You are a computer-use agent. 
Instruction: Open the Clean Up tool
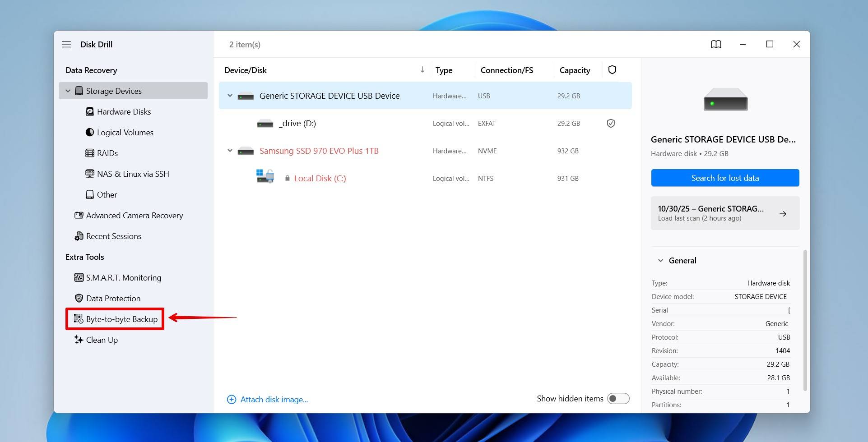[x=102, y=340]
